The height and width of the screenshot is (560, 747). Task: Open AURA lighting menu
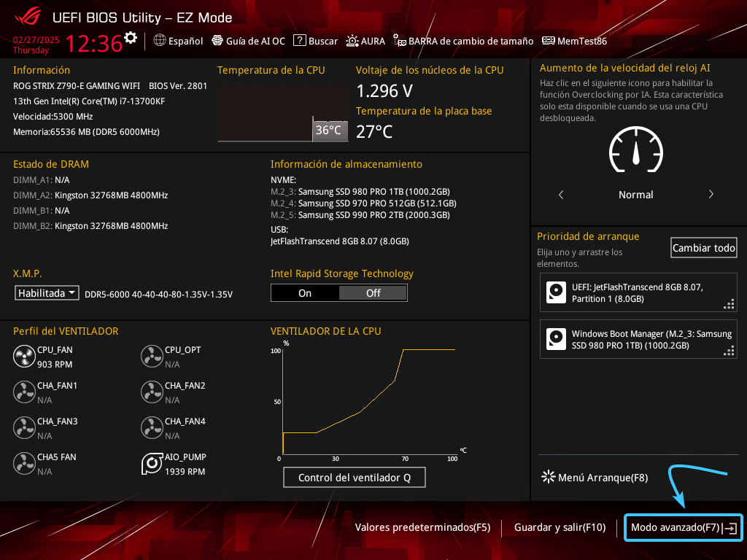(x=365, y=41)
